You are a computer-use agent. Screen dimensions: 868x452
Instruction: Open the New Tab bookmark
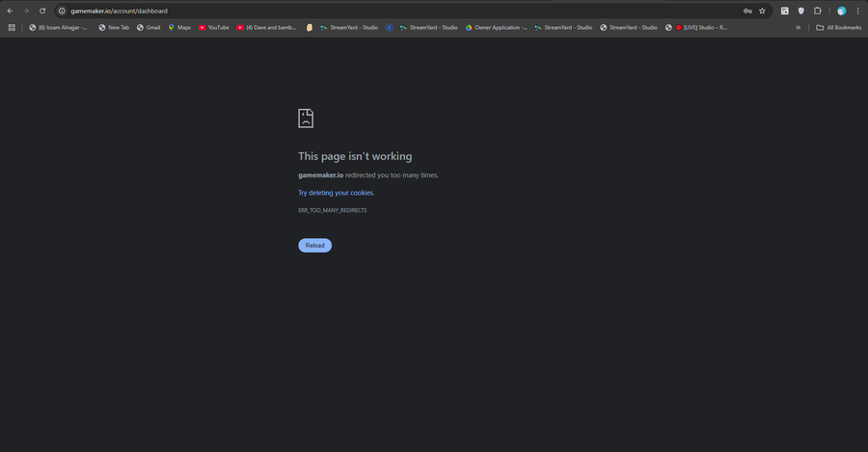tap(114, 27)
